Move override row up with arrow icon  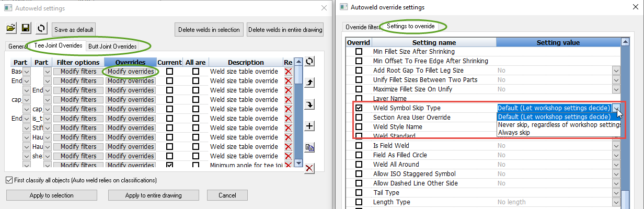309,83
